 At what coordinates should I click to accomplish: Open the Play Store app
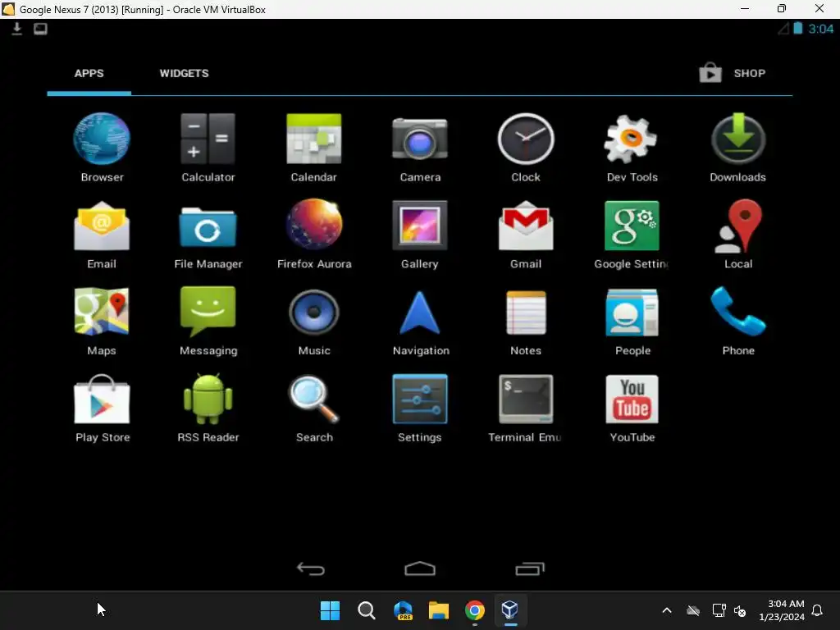pos(102,409)
